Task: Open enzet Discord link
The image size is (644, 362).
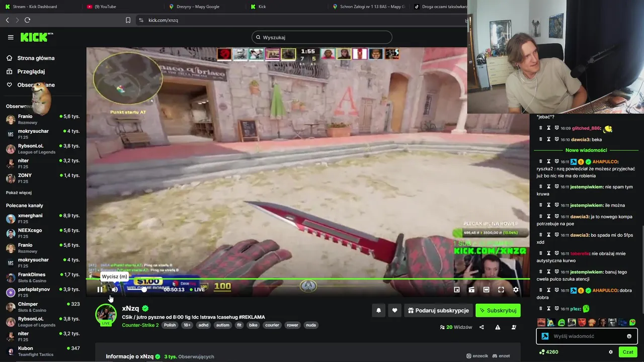Action: click(x=501, y=356)
